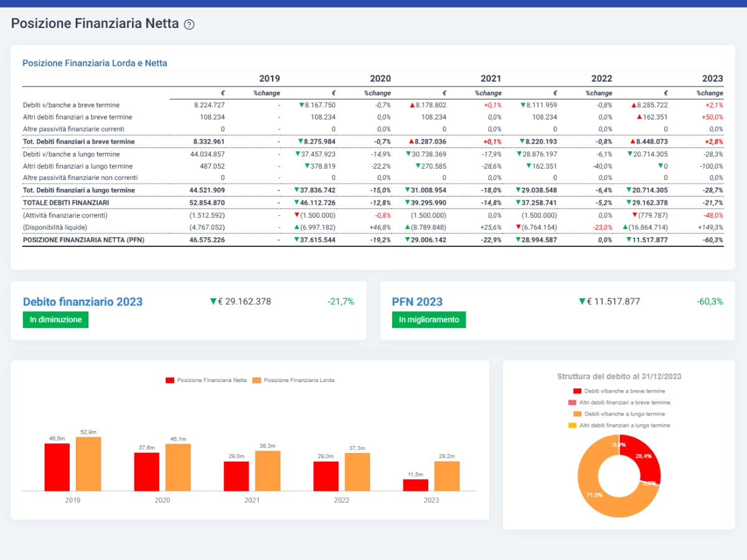This screenshot has height=560, width=747.
Task: Click 2020 value 8.167.750
Action: tap(320, 105)
